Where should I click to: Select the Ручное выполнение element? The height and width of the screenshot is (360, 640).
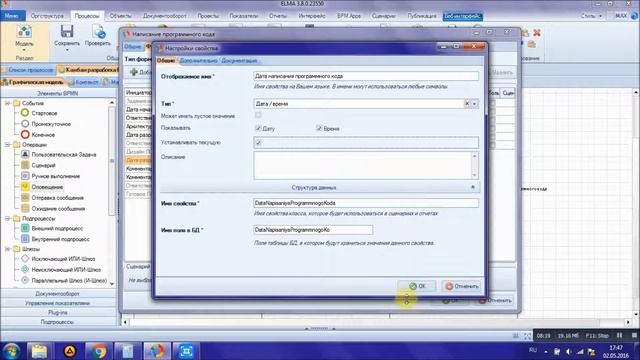(56, 176)
